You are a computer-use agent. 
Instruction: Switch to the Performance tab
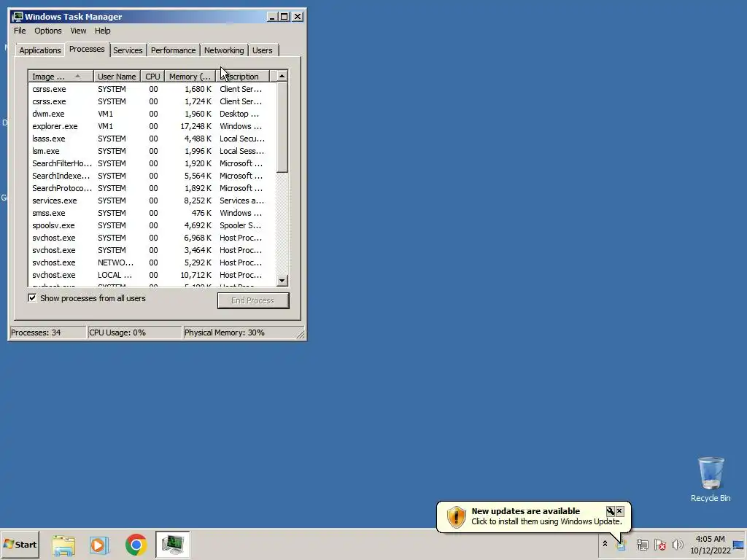[x=173, y=50]
